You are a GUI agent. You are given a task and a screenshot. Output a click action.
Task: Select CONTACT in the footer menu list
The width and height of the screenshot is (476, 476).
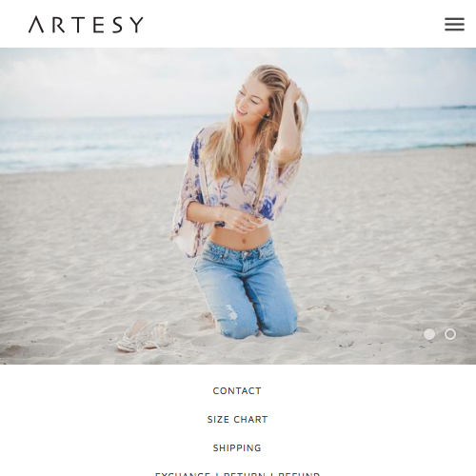(x=237, y=391)
